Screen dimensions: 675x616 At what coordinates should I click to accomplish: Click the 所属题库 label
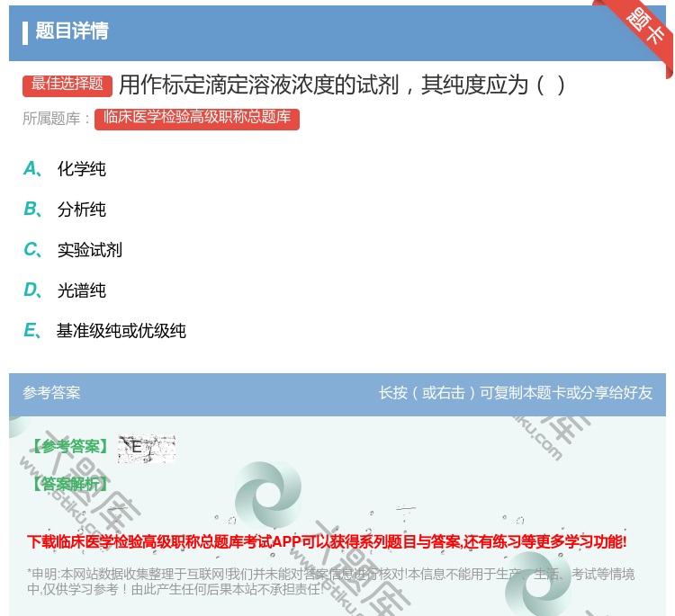tap(57, 119)
